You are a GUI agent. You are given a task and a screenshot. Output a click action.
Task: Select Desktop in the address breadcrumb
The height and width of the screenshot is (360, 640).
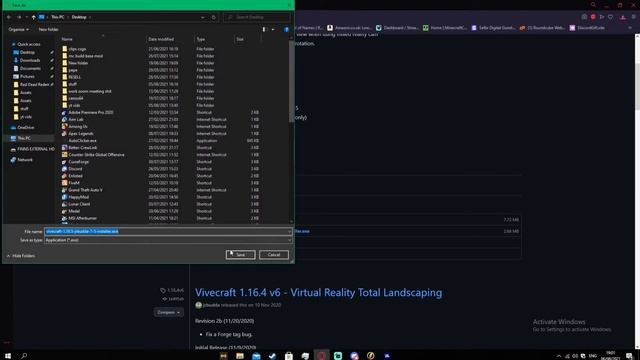point(79,17)
